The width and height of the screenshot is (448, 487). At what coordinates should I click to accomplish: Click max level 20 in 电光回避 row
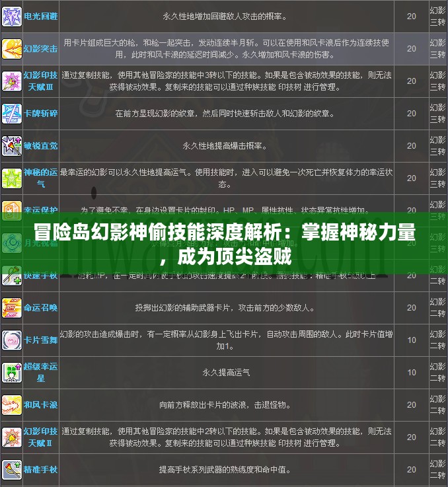412,16
